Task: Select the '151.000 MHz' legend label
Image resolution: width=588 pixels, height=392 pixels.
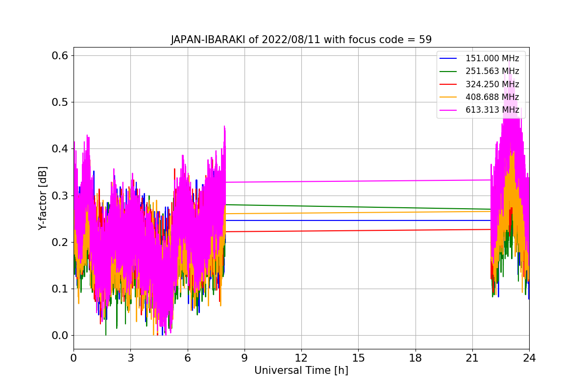Action: [492, 58]
